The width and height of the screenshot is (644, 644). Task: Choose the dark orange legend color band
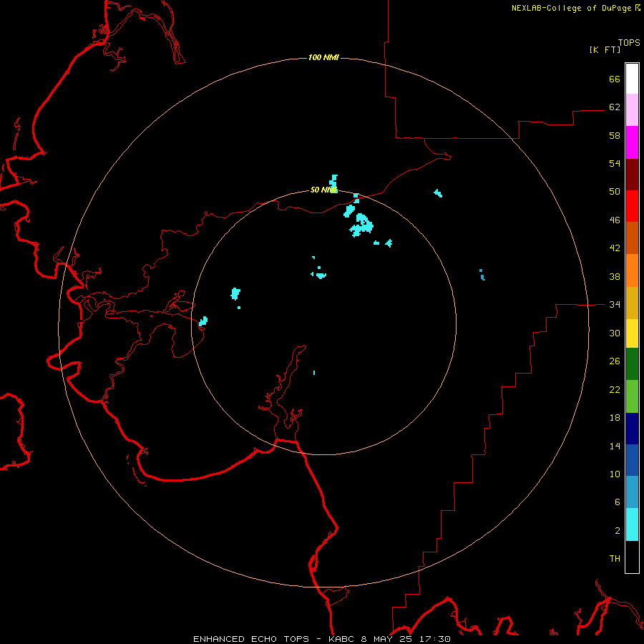(632, 238)
